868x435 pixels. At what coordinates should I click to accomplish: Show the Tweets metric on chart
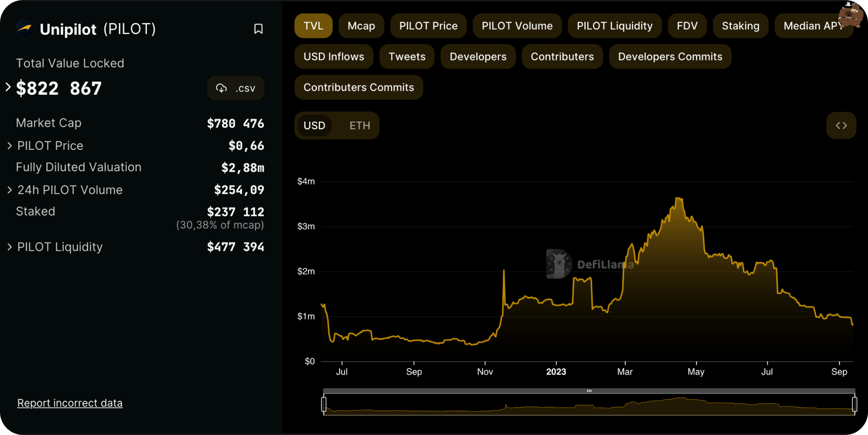[407, 57]
